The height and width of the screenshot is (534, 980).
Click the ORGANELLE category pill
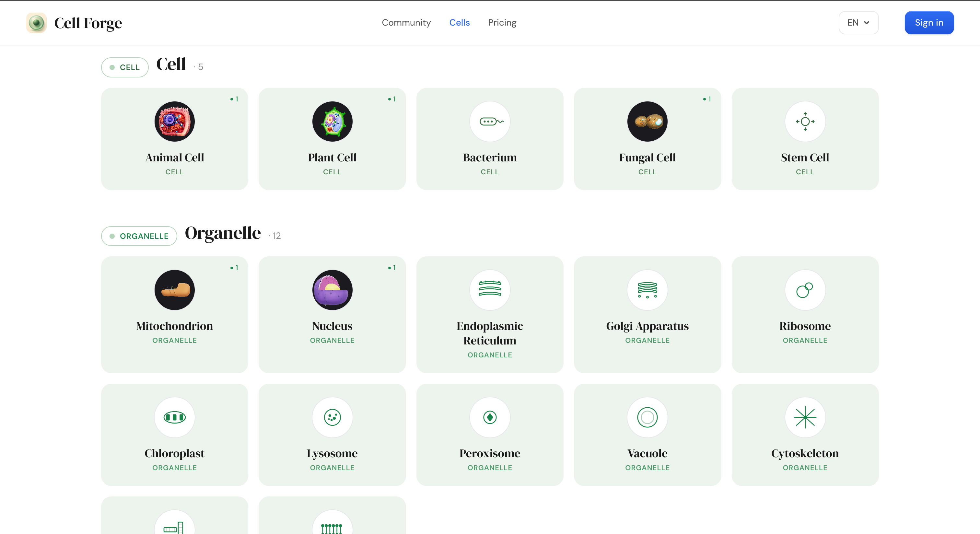pyautogui.click(x=139, y=236)
